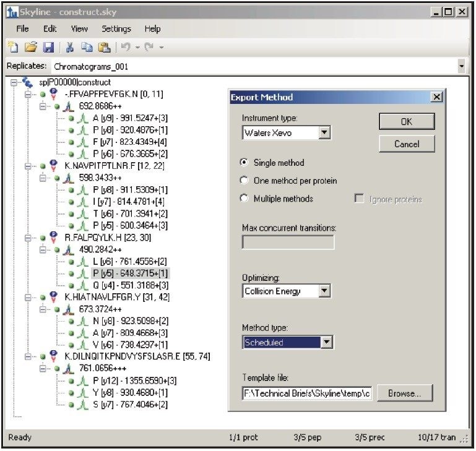This screenshot has height=451, width=476.
Task: Open the View menu
Action: [79, 28]
